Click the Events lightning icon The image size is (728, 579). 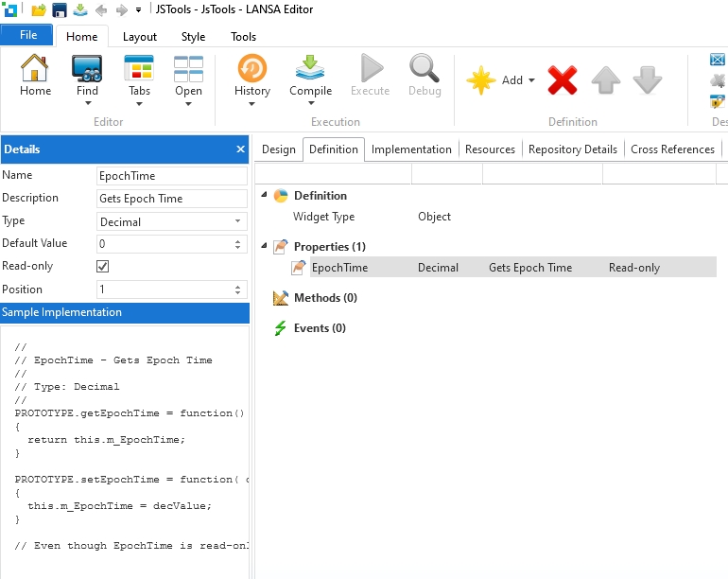point(281,328)
